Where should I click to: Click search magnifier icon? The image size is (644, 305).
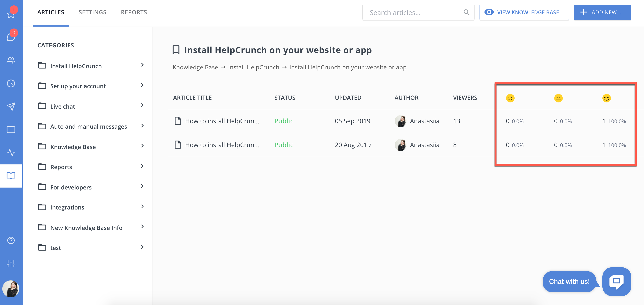pos(466,12)
